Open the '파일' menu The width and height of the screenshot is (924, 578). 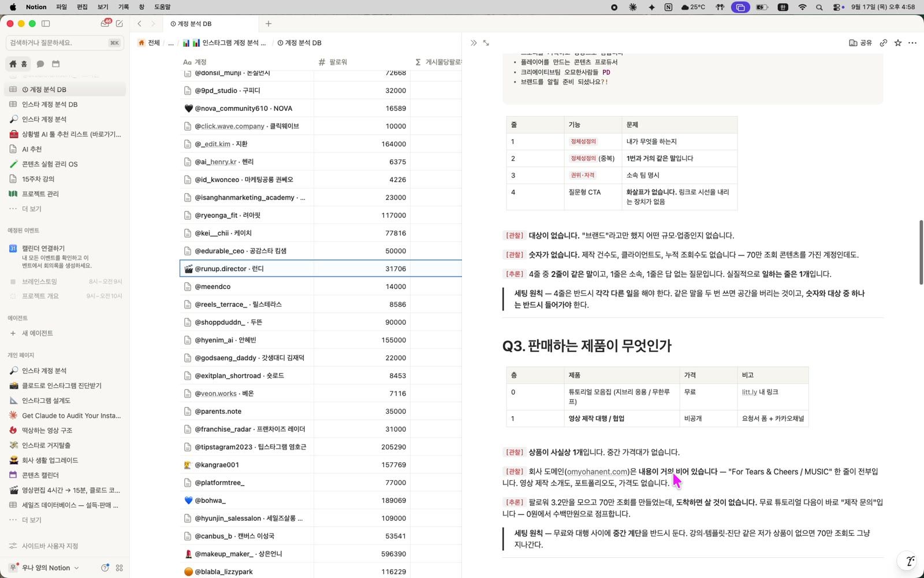coord(61,7)
